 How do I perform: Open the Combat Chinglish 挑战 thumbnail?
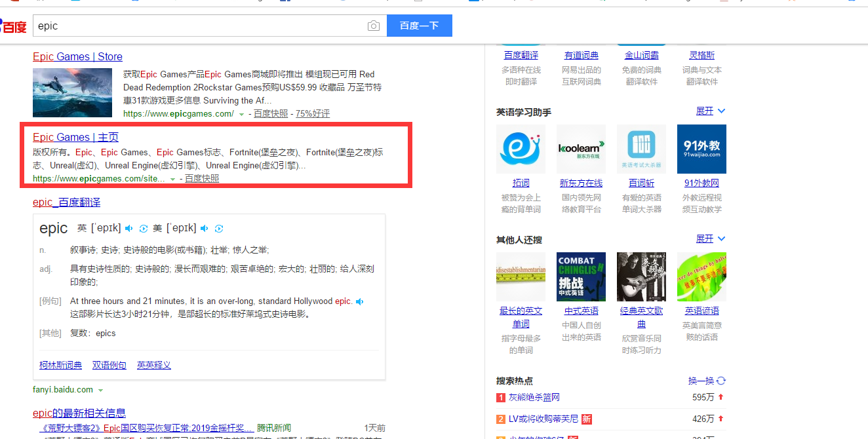pos(581,277)
